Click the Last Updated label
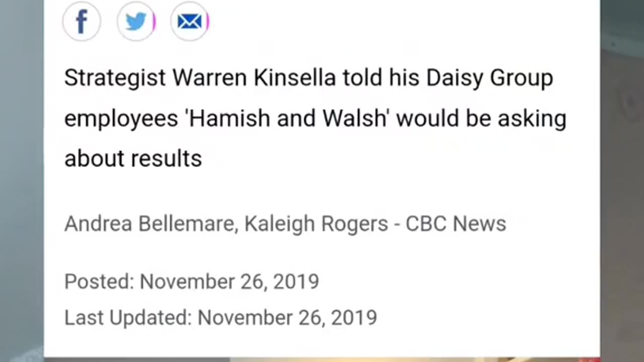Screen dimensions: 644x362 tap(128, 318)
